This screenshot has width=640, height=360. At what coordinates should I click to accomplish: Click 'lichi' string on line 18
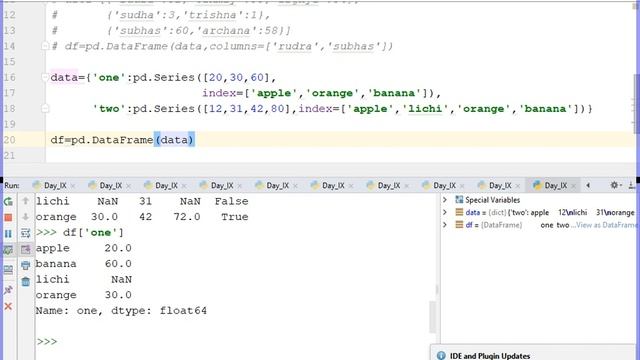(425, 109)
